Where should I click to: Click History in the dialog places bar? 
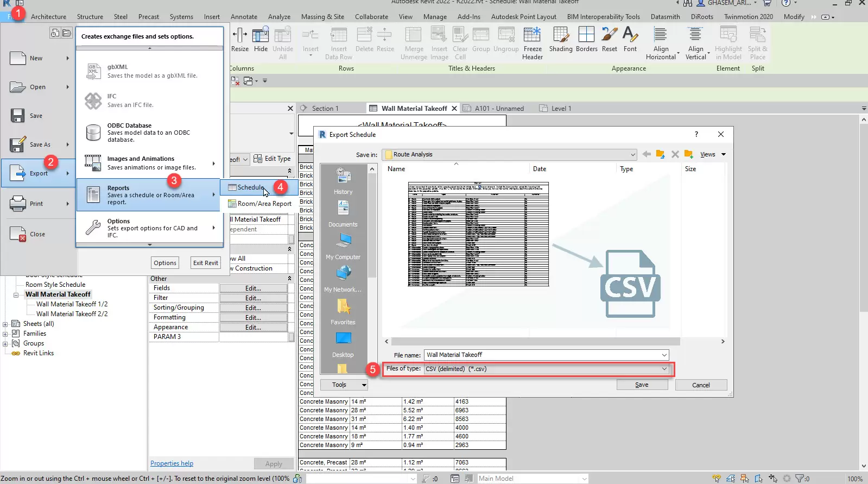pos(343,181)
